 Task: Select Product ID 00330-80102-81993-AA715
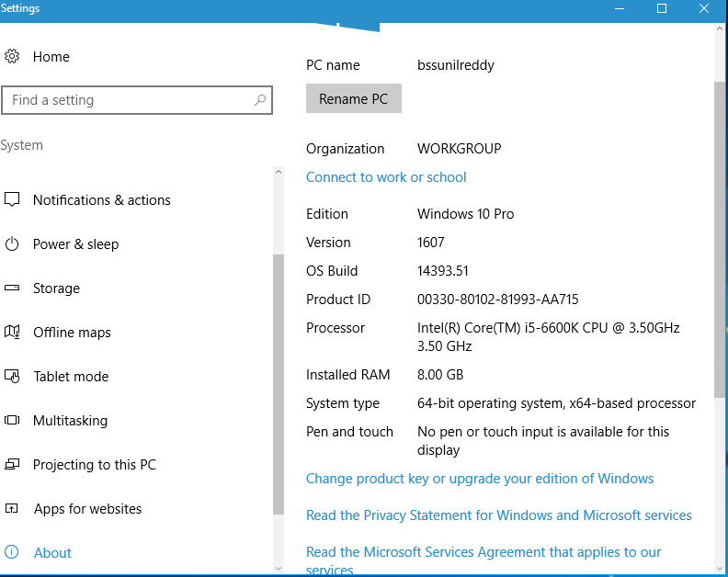pyautogui.click(x=497, y=300)
